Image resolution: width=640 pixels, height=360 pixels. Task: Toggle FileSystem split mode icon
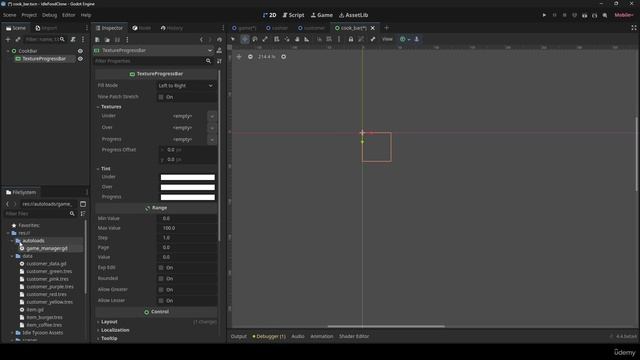click(83, 204)
